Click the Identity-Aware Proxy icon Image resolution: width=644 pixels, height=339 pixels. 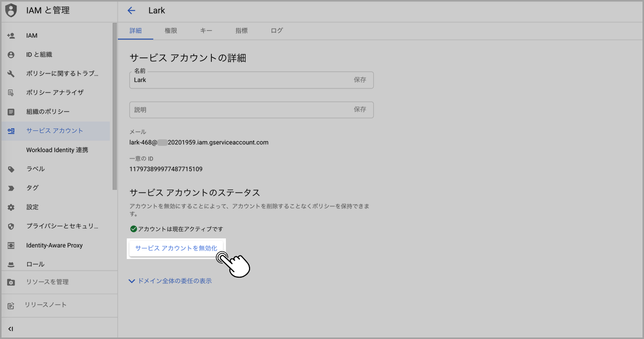[x=11, y=245]
